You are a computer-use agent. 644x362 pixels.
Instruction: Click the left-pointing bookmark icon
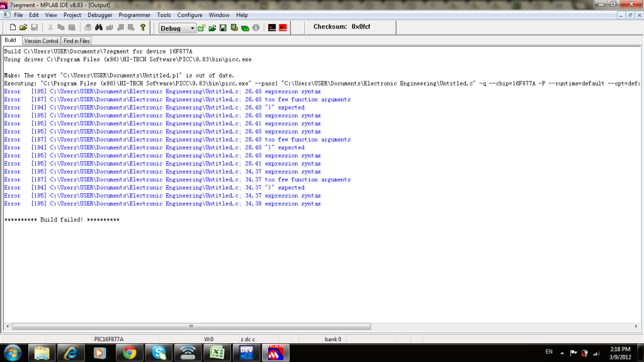coord(120,28)
